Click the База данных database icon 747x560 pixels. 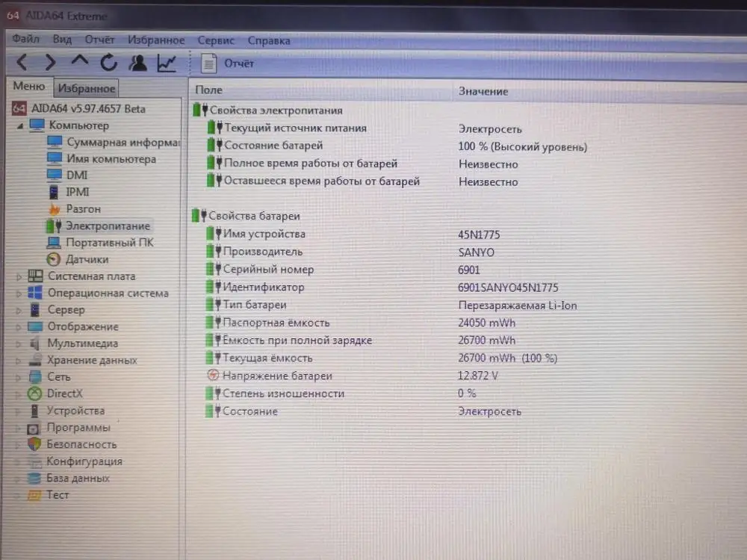pyautogui.click(x=34, y=478)
